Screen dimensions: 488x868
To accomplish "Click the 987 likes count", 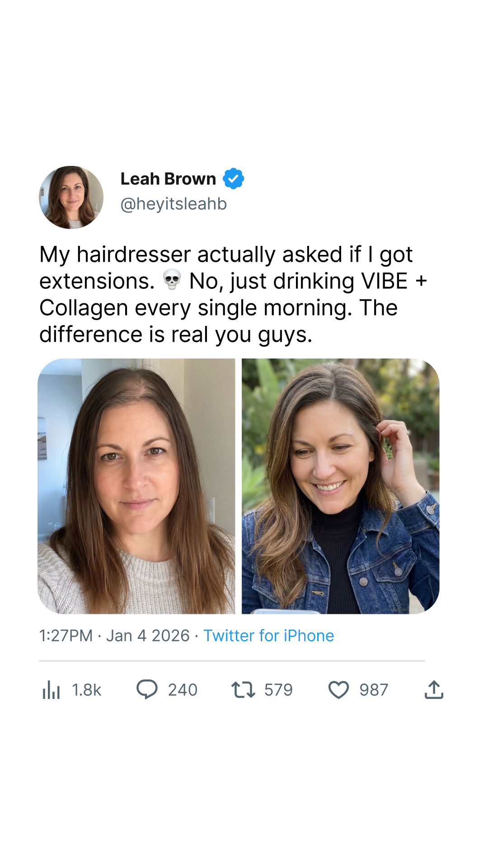I will coord(374,690).
